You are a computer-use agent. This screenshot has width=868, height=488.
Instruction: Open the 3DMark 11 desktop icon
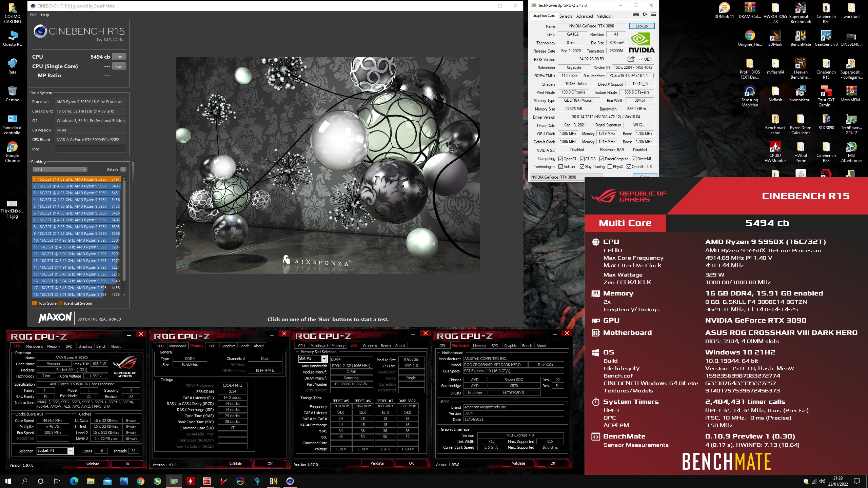point(724,11)
